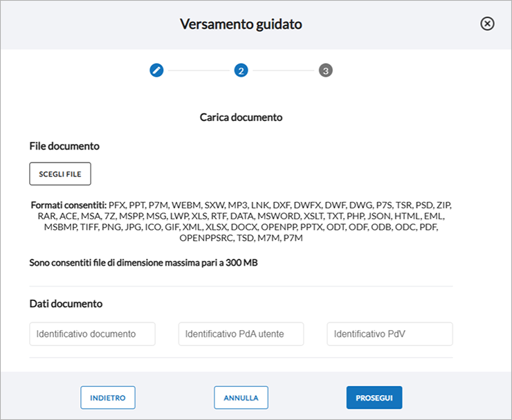
Task: Select the Identificativo PdV input box
Action: coord(390,334)
